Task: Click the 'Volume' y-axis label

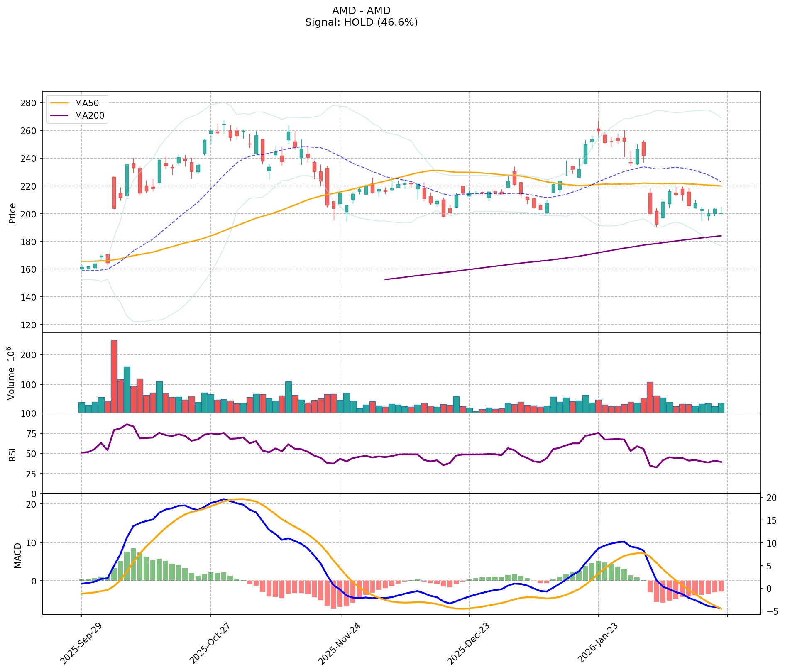Action: pyautogui.click(x=12, y=374)
